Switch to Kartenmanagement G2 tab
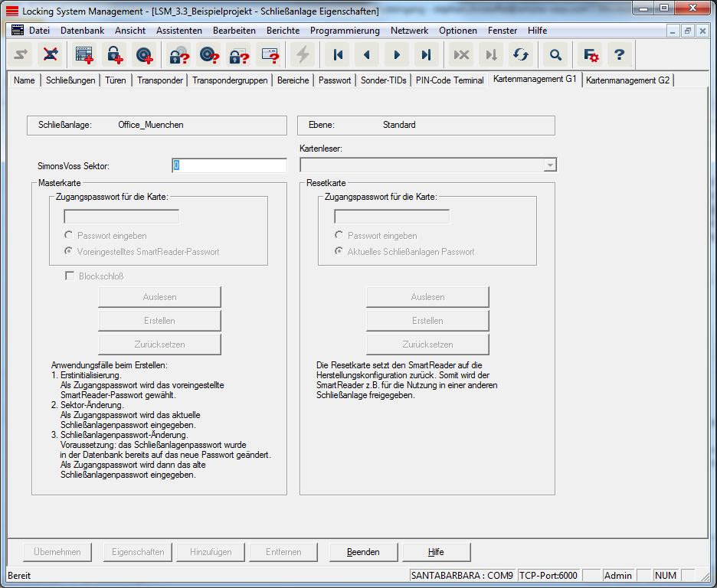Image resolution: width=717 pixels, height=588 pixels. (x=627, y=80)
